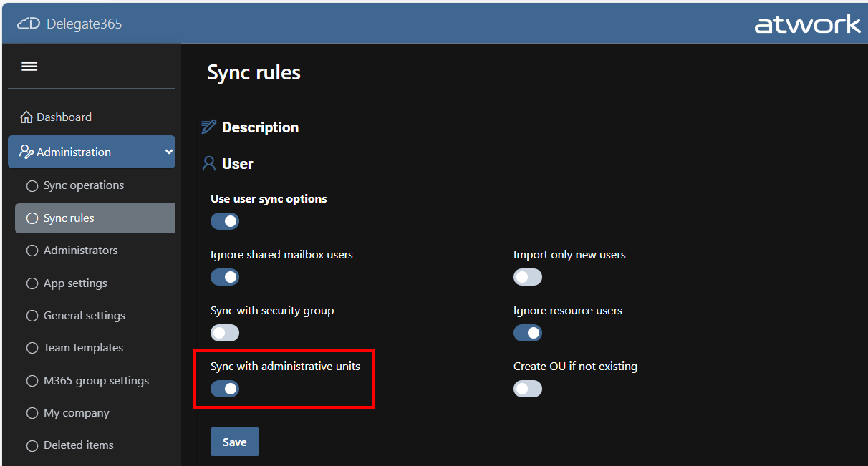The image size is (868, 466).
Task: Disable the Ignore resource users toggle
Action: [528, 332]
